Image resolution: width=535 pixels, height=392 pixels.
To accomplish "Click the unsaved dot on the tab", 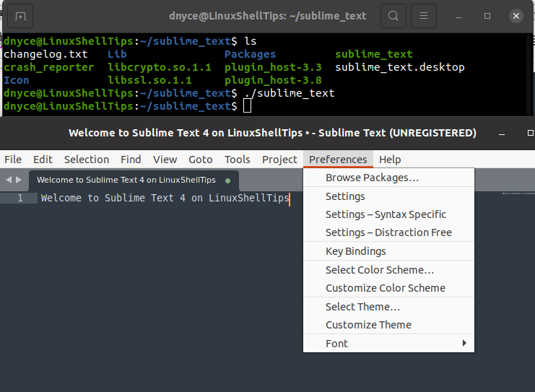I will 228,180.
